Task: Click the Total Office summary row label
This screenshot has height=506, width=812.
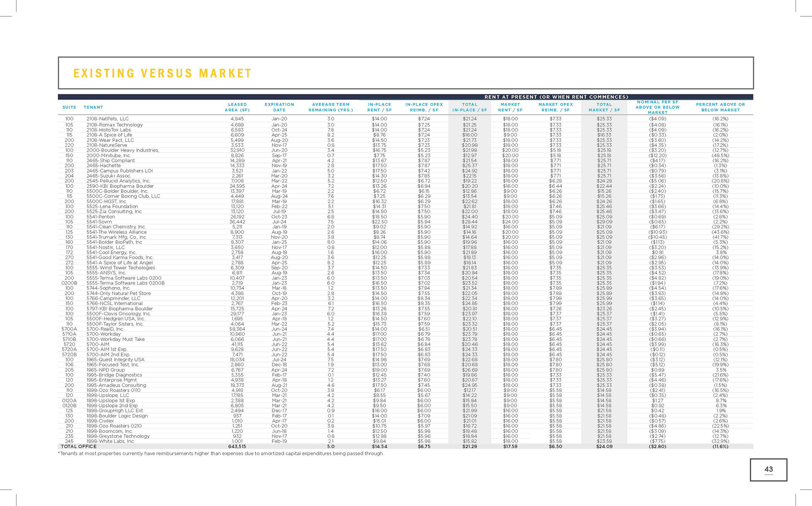Action: coord(79,446)
